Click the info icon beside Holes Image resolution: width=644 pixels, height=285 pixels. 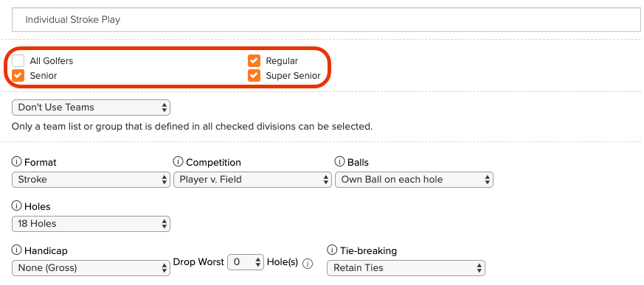(16, 206)
